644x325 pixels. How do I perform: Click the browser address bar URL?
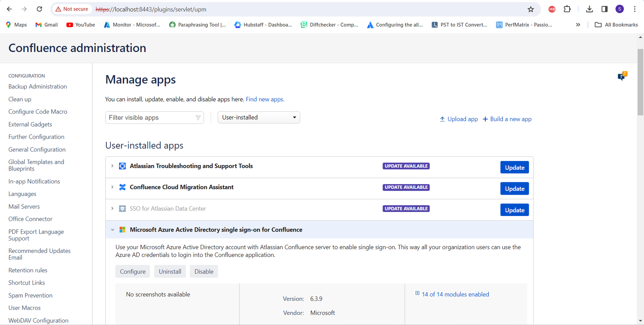pyautogui.click(x=151, y=9)
